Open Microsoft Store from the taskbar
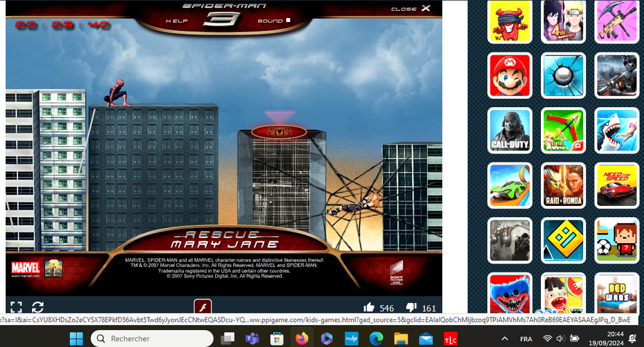This screenshot has height=347, width=644. pos(277,338)
